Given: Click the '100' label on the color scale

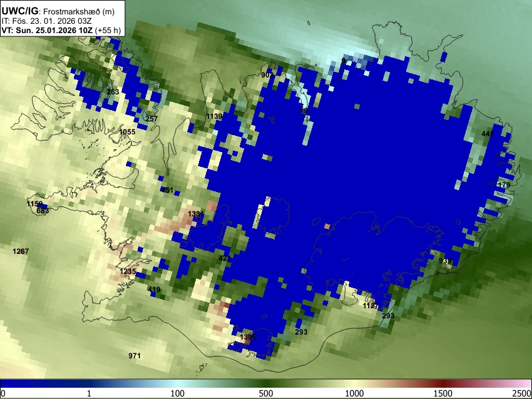Looking at the screenshot, I should [x=178, y=393].
